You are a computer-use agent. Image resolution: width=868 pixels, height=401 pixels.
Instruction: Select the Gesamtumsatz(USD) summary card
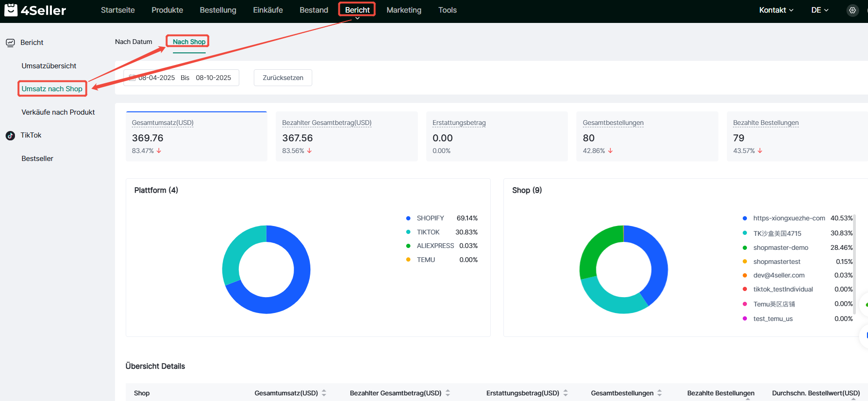pos(196,136)
